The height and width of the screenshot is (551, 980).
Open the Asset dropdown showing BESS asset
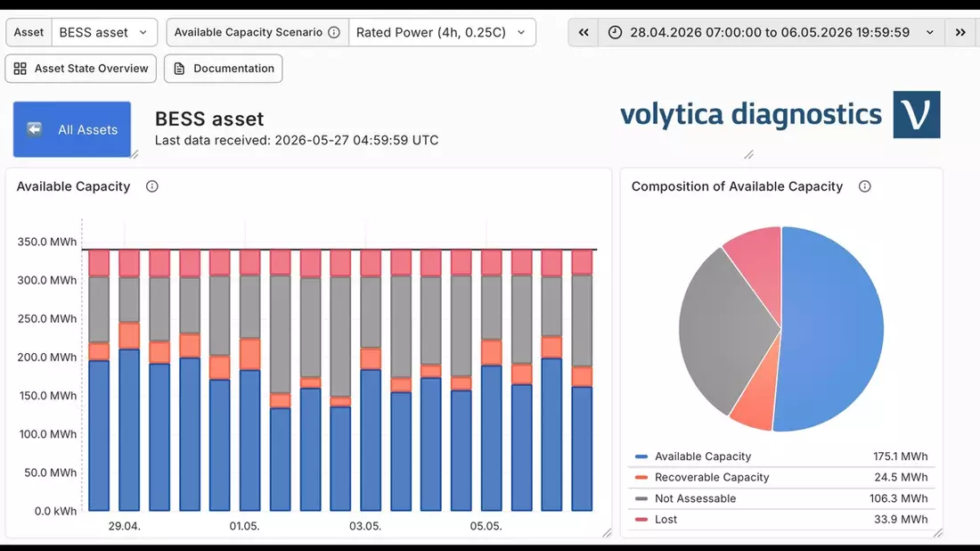coord(103,32)
